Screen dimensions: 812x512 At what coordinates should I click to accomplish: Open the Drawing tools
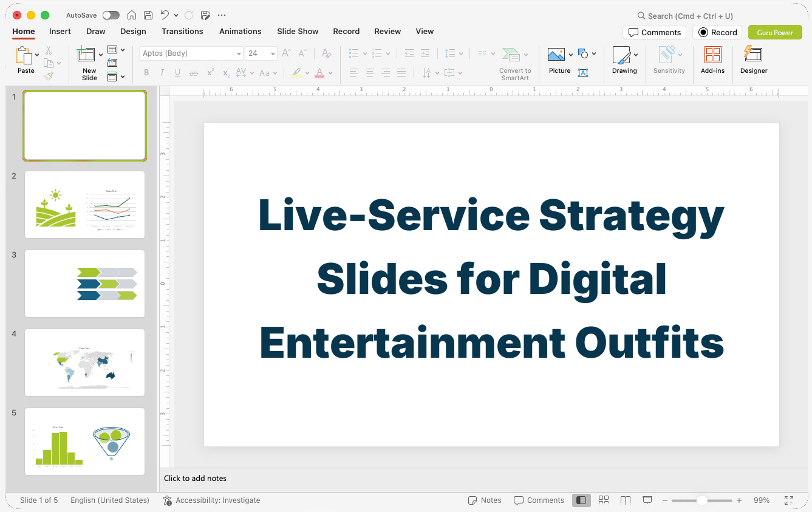click(x=624, y=60)
